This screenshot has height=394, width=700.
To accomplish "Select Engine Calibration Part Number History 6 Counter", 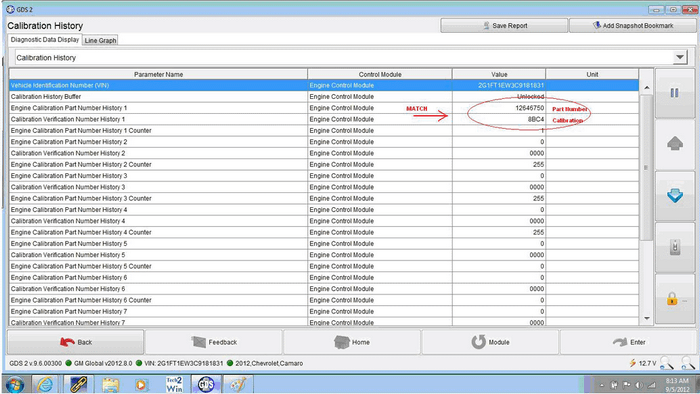I will pyautogui.click(x=324, y=300).
